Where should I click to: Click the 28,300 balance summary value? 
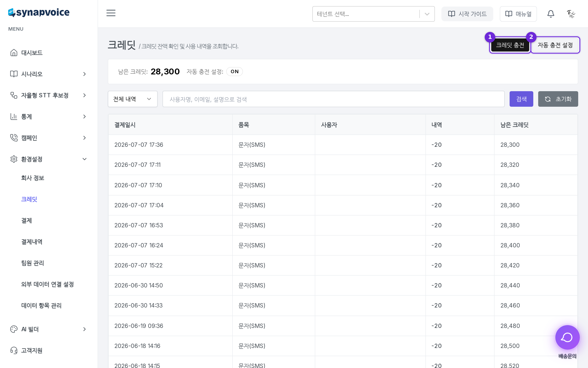(x=165, y=72)
